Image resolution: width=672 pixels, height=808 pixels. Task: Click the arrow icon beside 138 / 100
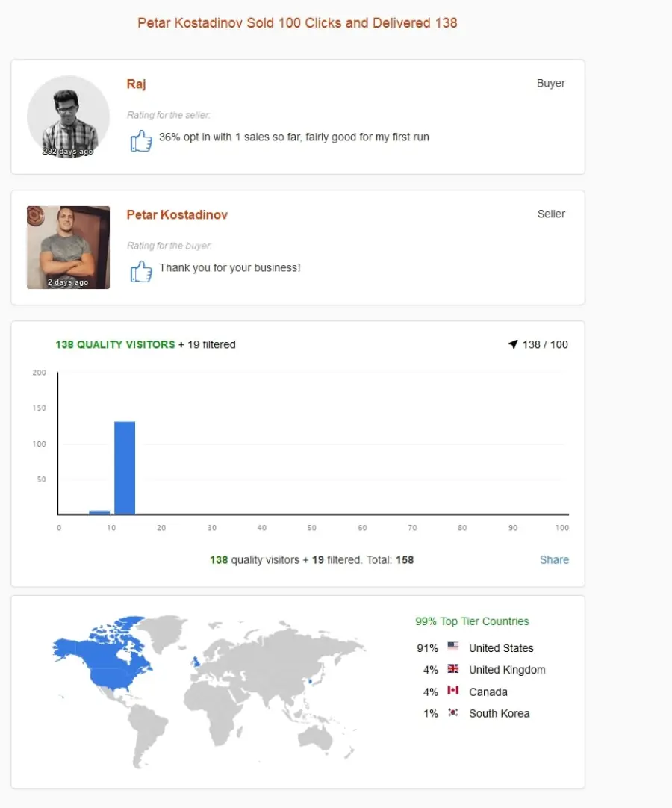pyautogui.click(x=513, y=344)
